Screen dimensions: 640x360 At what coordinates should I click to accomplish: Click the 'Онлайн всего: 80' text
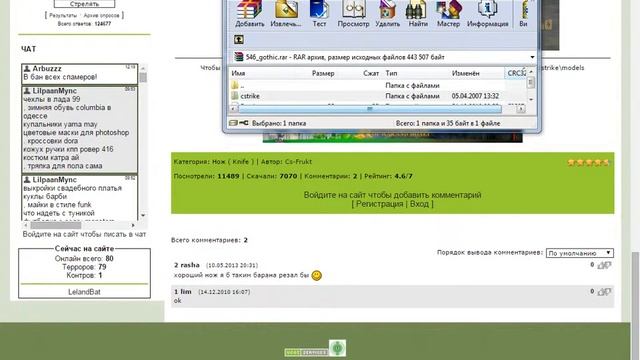(x=84, y=258)
